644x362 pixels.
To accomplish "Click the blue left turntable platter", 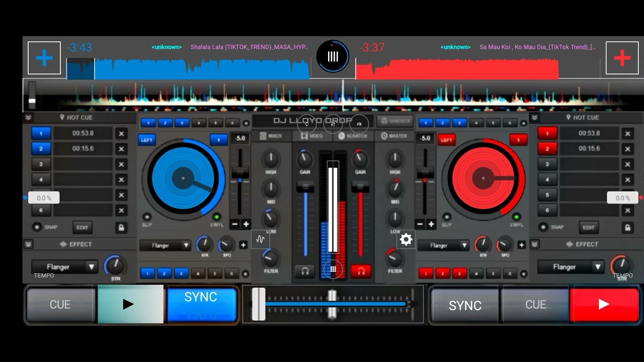I will (x=183, y=178).
